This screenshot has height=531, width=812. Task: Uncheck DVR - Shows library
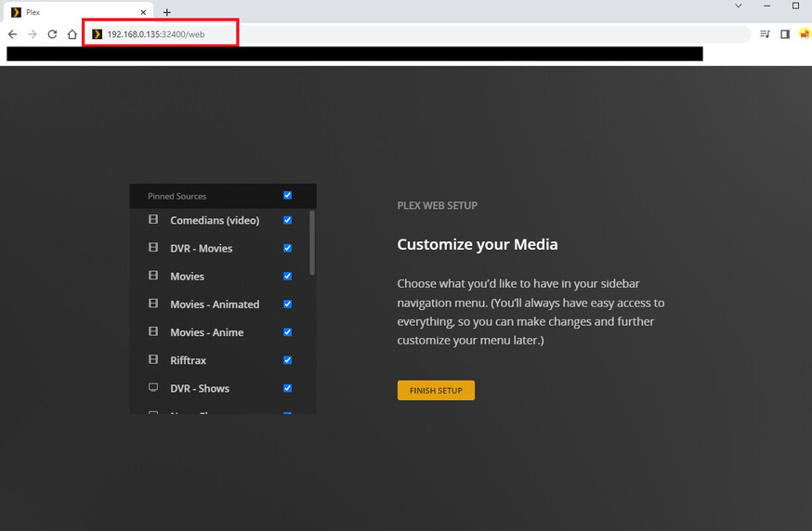287,388
